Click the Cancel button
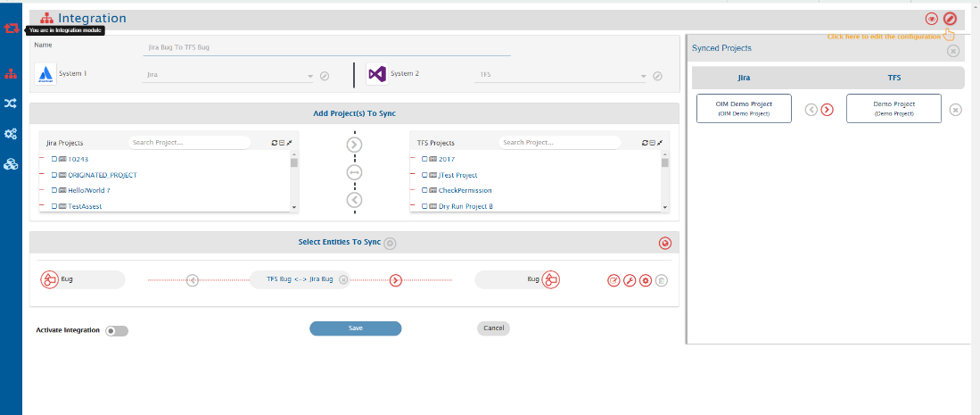The image size is (980, 415). (x=493, y=328)
